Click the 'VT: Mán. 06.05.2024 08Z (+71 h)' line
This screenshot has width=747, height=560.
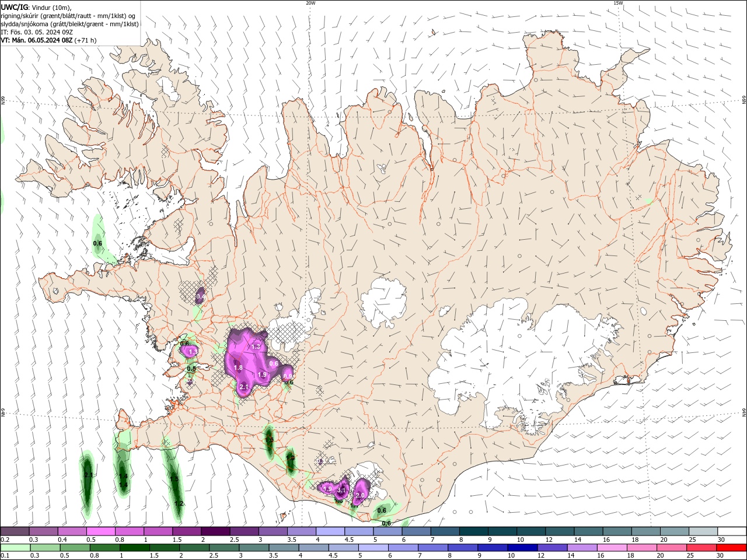pyautogui.click(x=48, y=40)
